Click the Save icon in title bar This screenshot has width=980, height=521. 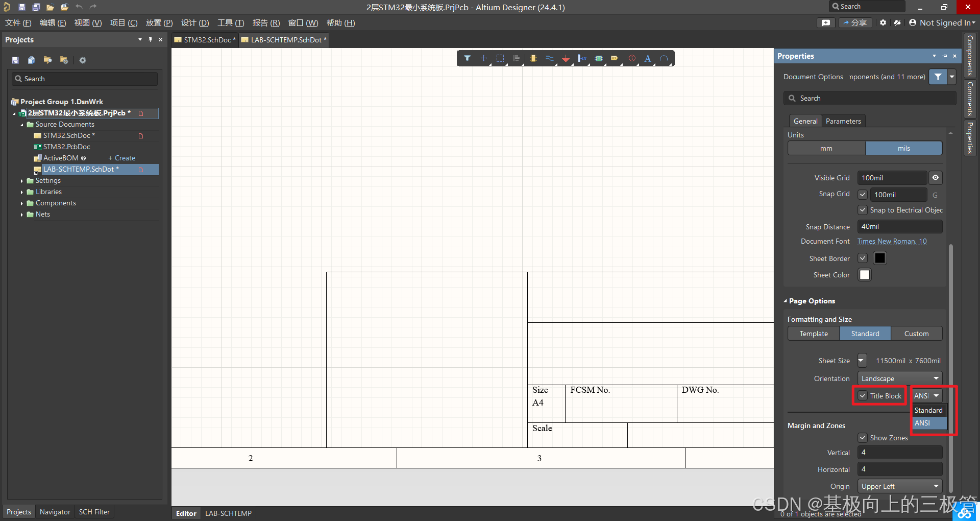point(21,7)
